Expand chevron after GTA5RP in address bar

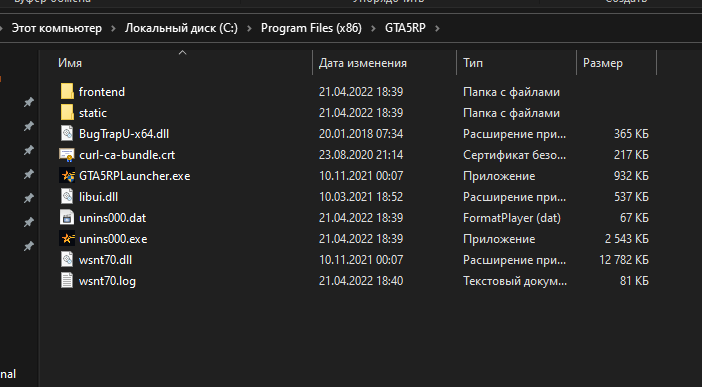(437, 28)
